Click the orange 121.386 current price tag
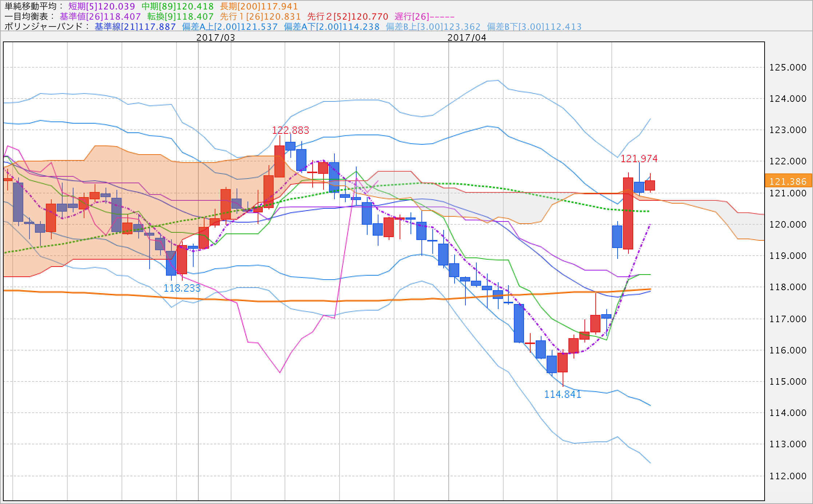The height and width of the screenshot is (504, 813). (x=788, y=181)
